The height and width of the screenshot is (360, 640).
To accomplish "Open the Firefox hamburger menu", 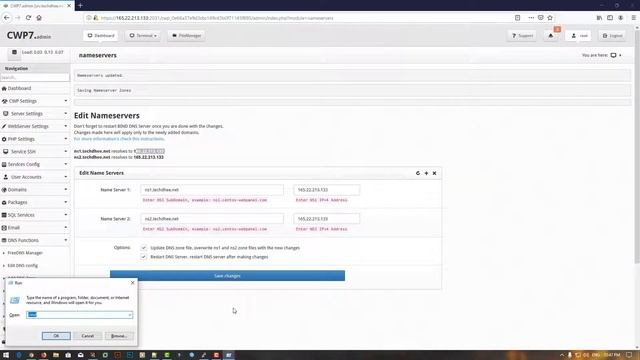I will pos(633,18).
